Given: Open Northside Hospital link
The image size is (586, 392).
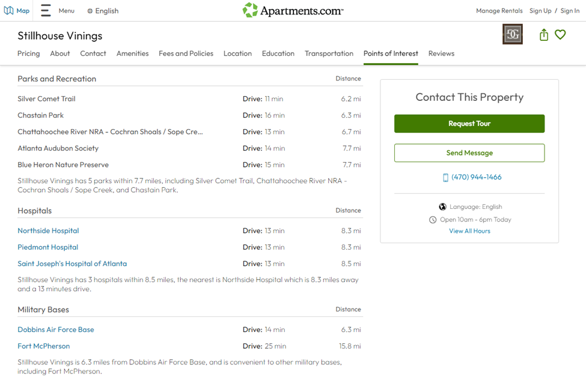Looking at the screenshot, I should pos(48,231).
